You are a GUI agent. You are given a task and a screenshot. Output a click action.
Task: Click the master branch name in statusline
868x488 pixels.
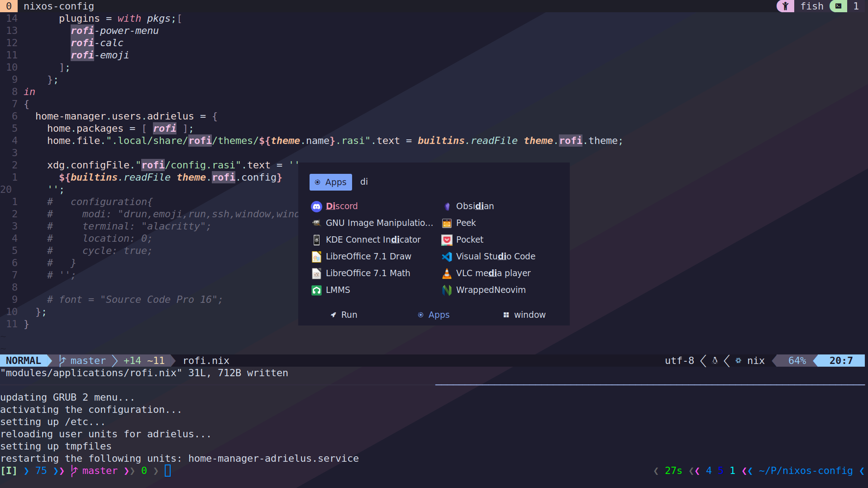click(88, 361)
